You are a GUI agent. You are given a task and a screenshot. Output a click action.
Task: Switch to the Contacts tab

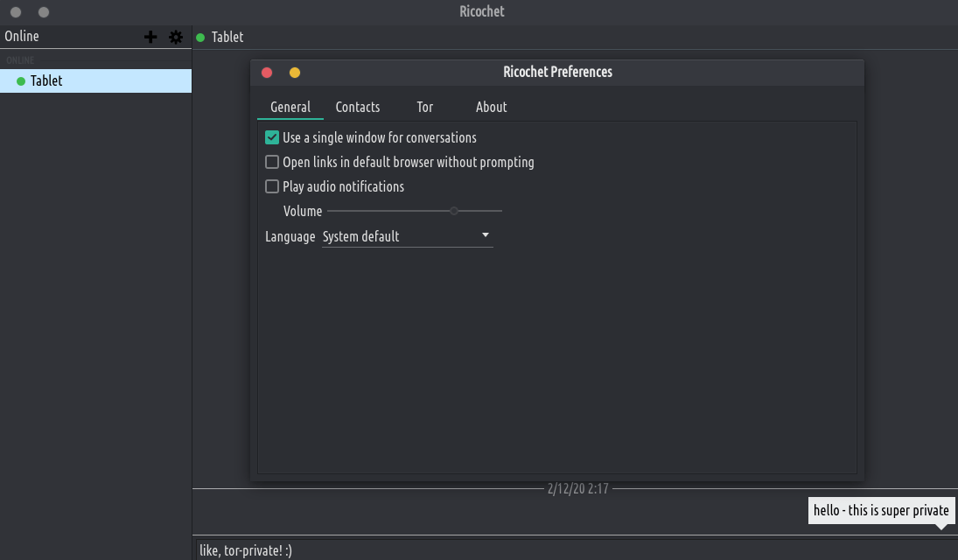coord(357,107)
